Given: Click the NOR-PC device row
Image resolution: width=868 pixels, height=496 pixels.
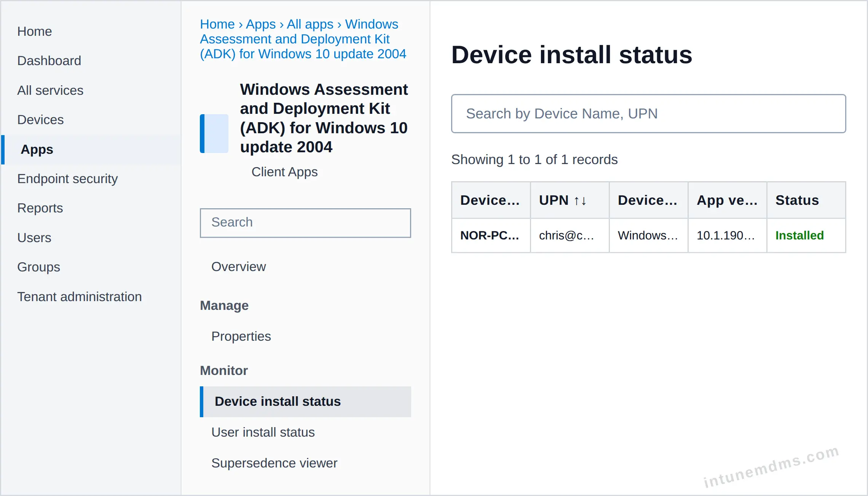Looking at the screenshot, I should (x=648, y=236).
